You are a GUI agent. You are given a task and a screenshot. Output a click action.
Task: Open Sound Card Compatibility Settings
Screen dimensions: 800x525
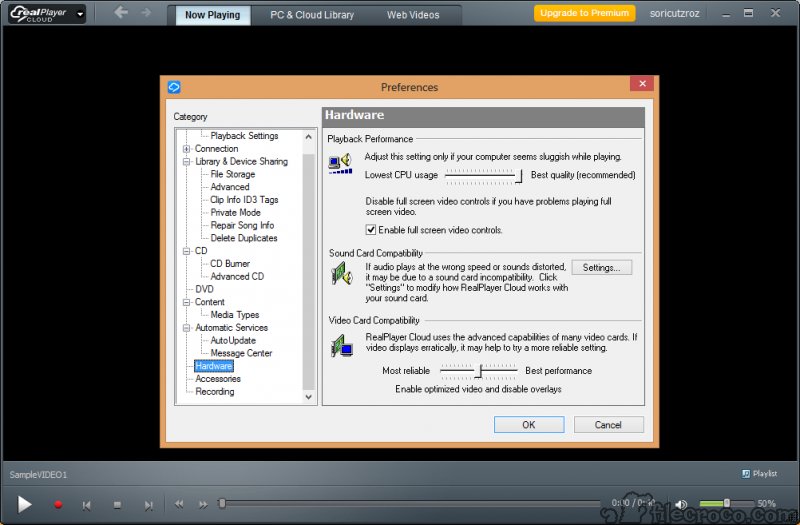point(602,267)
